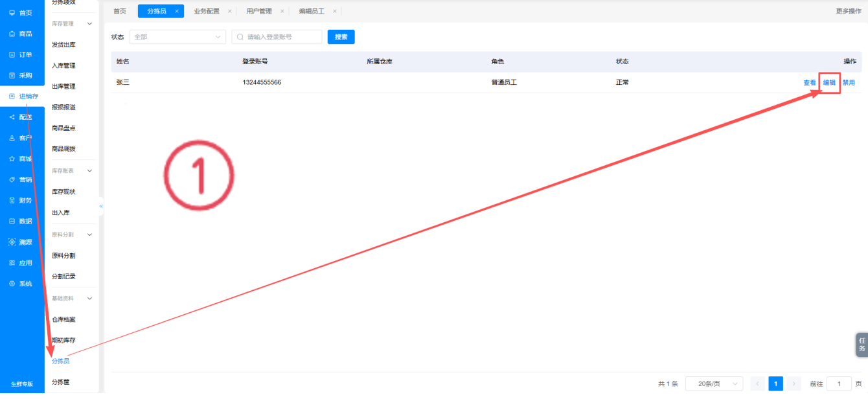Screen dimensions: 868x399
Task: Click the blue 搜索 button
Action: point(341,37)
